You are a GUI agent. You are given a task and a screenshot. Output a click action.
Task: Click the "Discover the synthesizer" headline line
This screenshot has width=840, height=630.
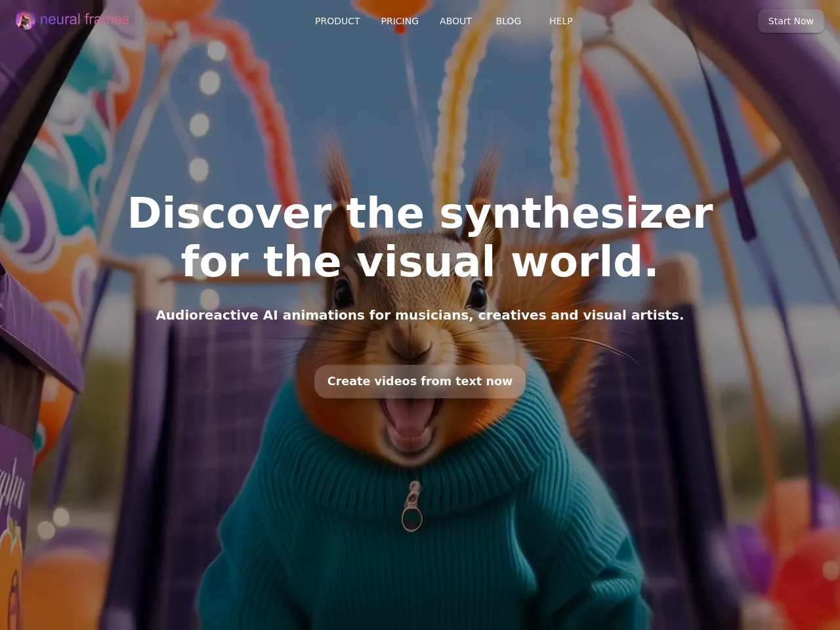pos(420,213)
